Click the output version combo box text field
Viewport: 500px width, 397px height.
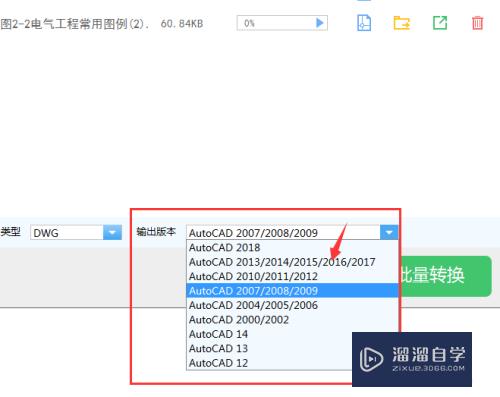tap(283, 232)
